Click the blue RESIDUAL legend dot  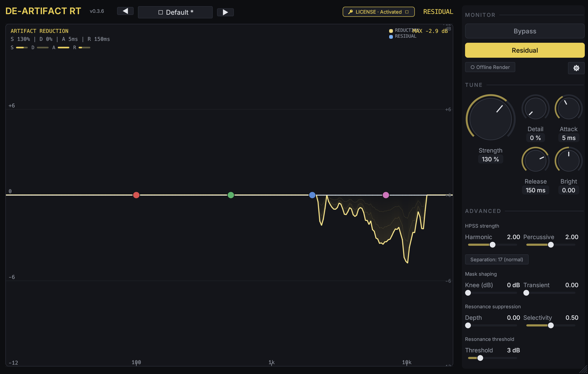(391, 36)
